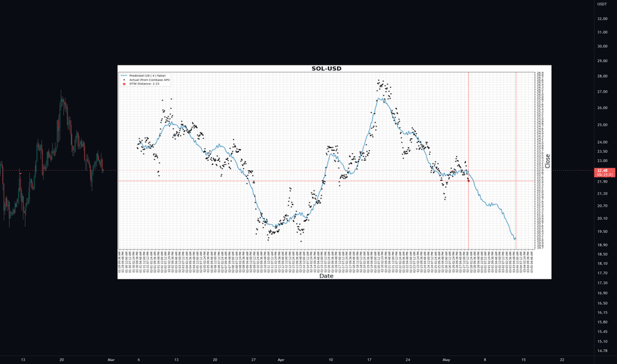Click the SOL-USD title of embedded chart
The height and width of the screenshot is (364, 617).
click(326, 68)
